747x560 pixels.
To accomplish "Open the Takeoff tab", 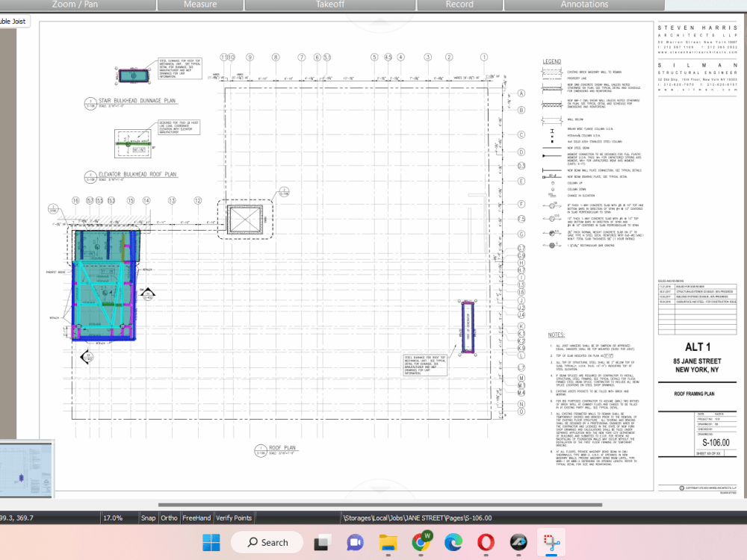I will point(330,4).
